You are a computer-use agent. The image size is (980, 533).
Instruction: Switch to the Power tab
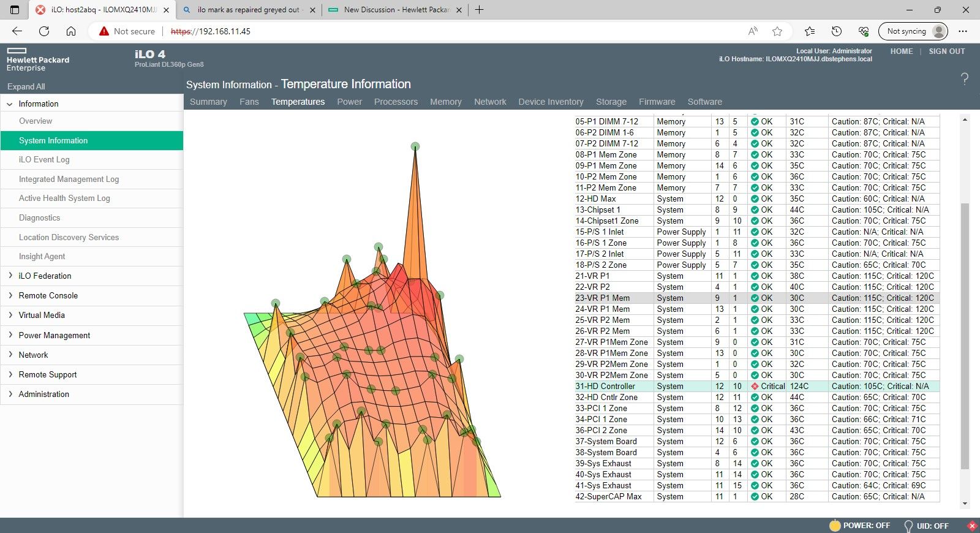(349, 102)
